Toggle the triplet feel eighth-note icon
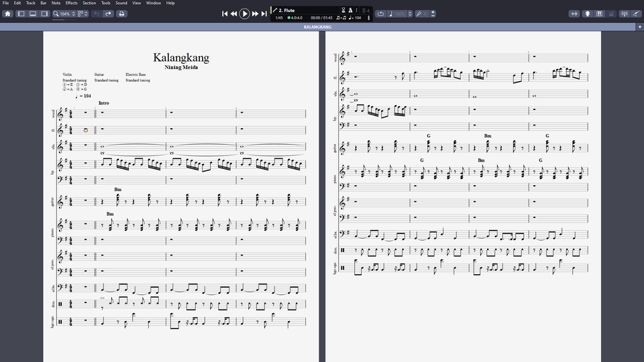644x362 pixels. [341, 17]
